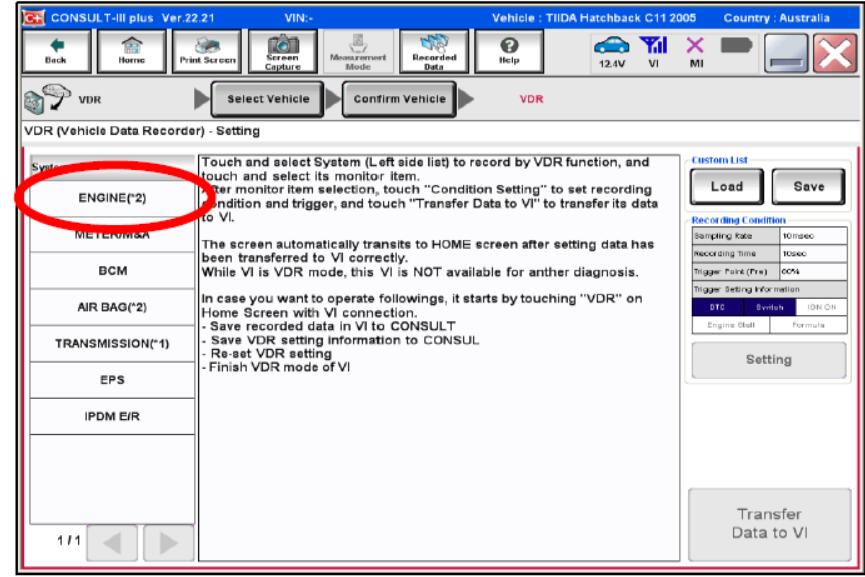
Task: Open the condition Setting button
Action: tap(768, 360)
